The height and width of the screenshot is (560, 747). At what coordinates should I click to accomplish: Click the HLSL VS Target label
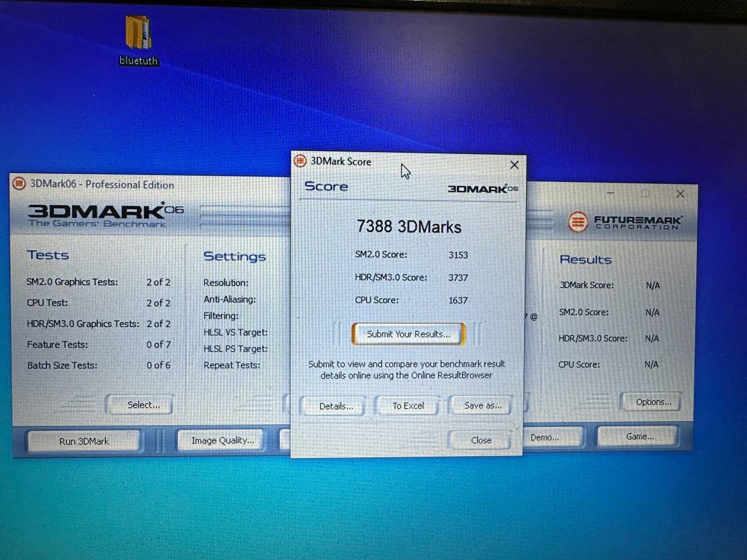(236, 332)
